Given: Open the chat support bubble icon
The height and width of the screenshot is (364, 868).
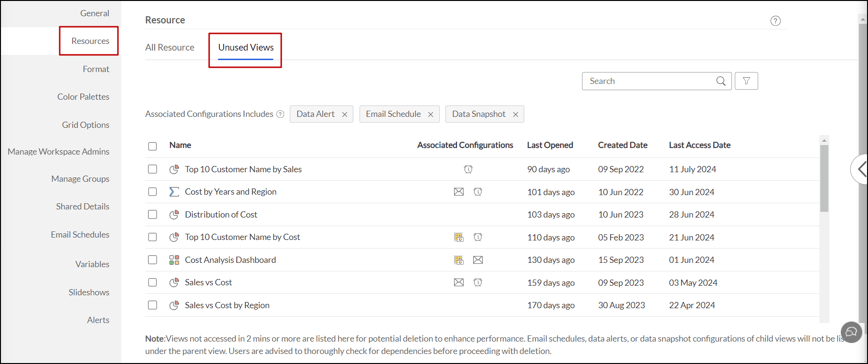Looking at the screenshot, I should [x=851, y=332].
